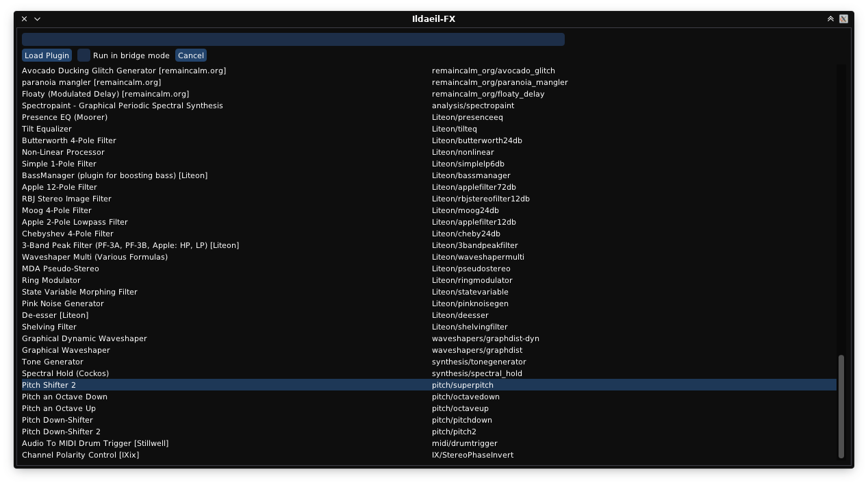Cancel the plugin selection

tap(191, 55)
